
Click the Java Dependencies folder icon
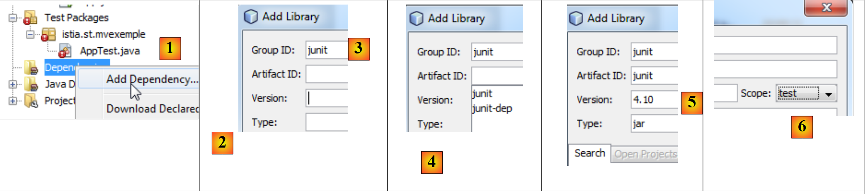(31, 84)
